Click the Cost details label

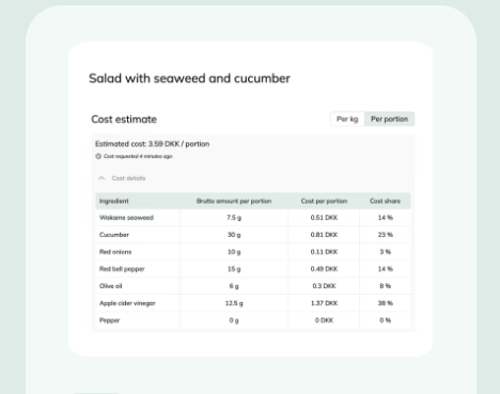(129, 178)
